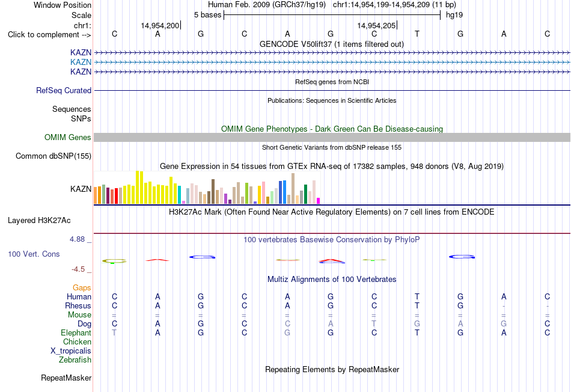
Task: Select the X_tropicalis species row label
Action: [x=71, y=351]
